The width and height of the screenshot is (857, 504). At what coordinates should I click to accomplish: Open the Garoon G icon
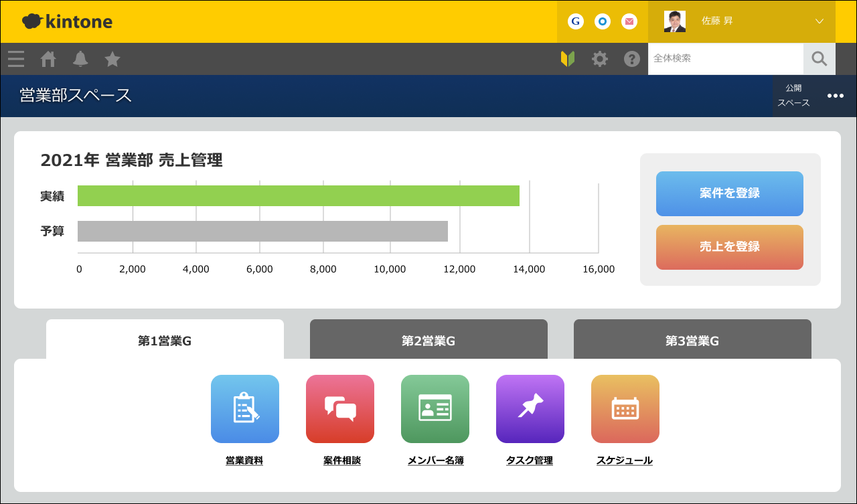[x=575, y=21]
